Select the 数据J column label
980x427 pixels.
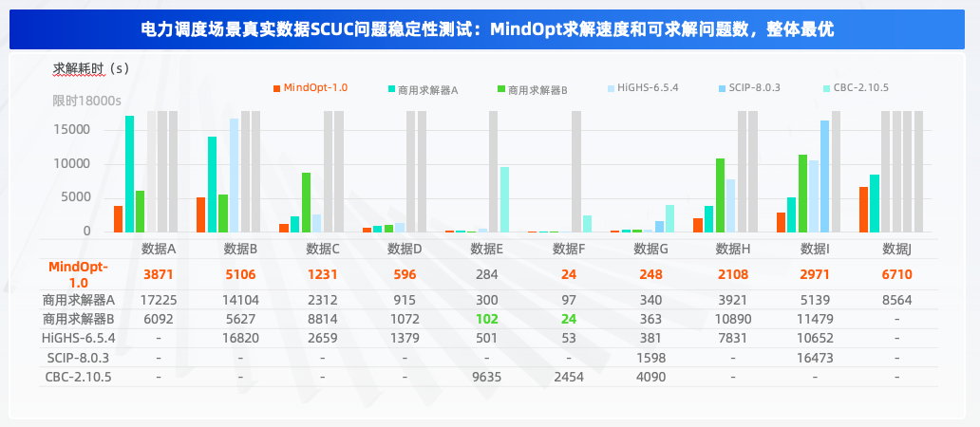click(896, 249)
